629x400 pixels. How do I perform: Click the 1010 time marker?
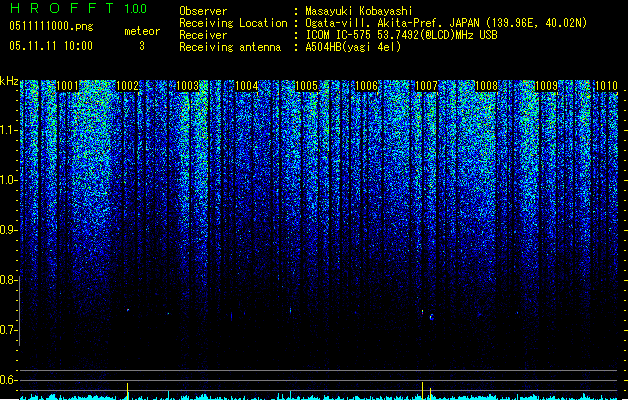tap(607, 86)
